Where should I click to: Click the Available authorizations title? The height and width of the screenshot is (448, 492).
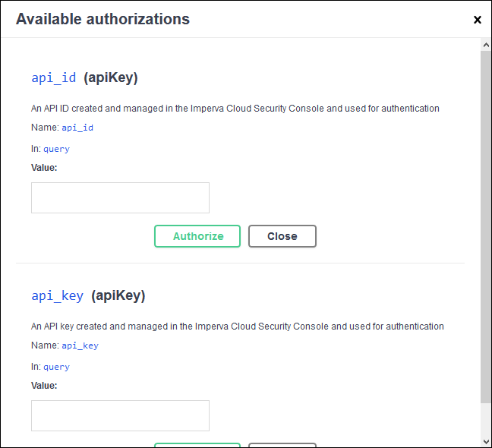point(103,19)
